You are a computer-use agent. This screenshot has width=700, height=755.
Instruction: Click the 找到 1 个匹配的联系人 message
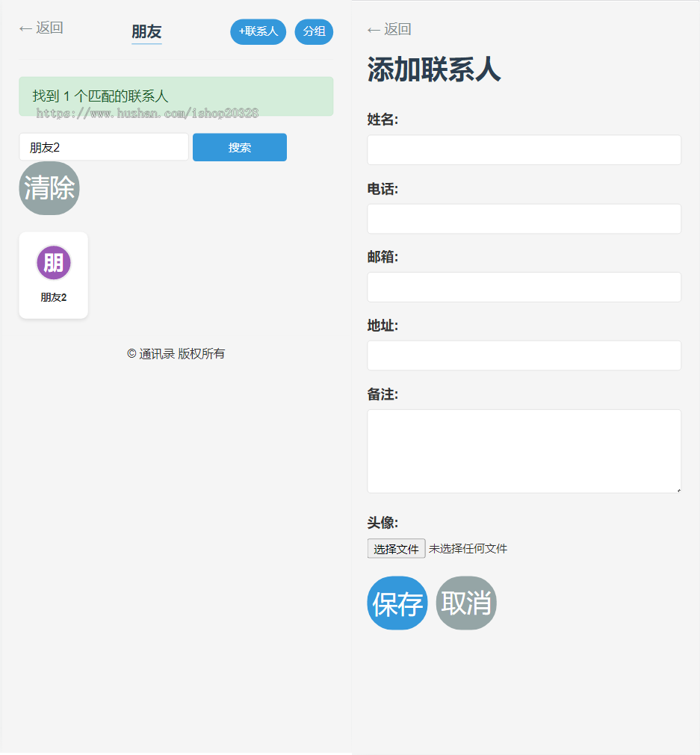pyautogui.click(x=101, y=96)
